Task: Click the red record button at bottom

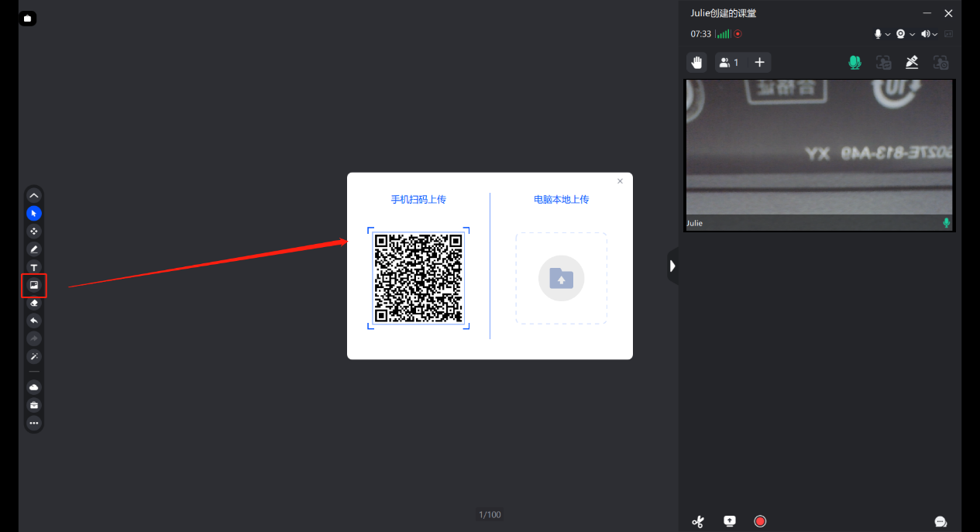Action: coord(760,521)
